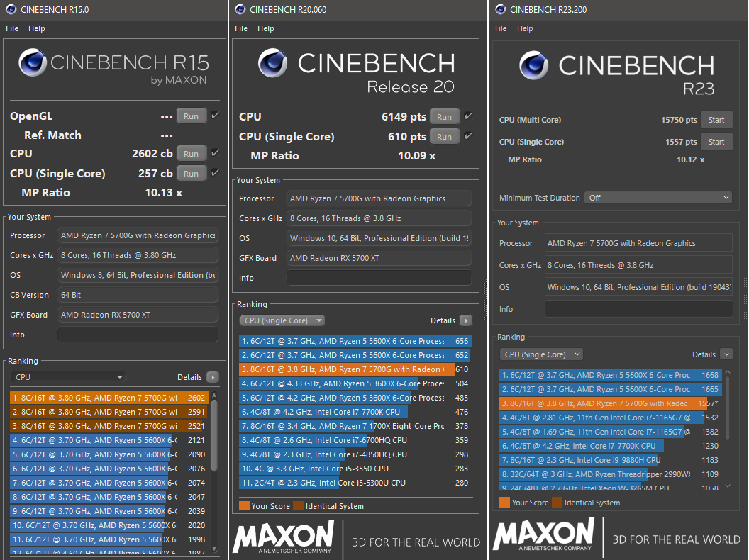Select R20 ranking row scoring 656
This screenshot has width=749, height=560.
click(355, 341)
